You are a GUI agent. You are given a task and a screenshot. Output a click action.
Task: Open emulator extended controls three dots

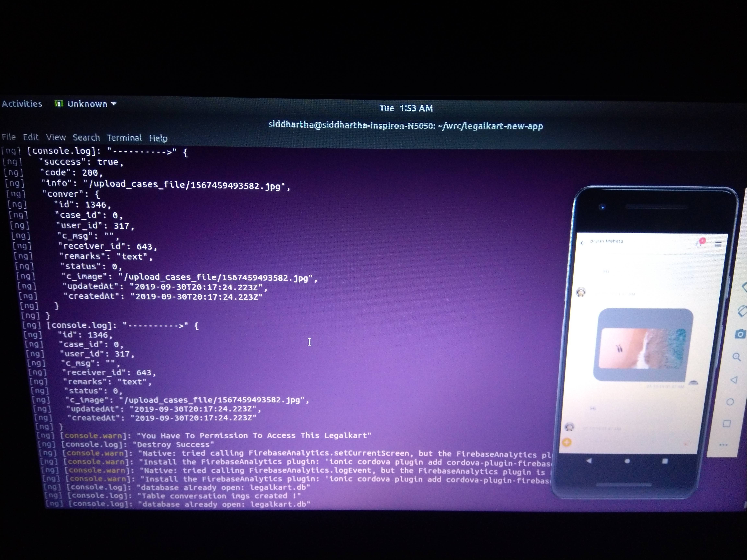[x=723, y=445]
